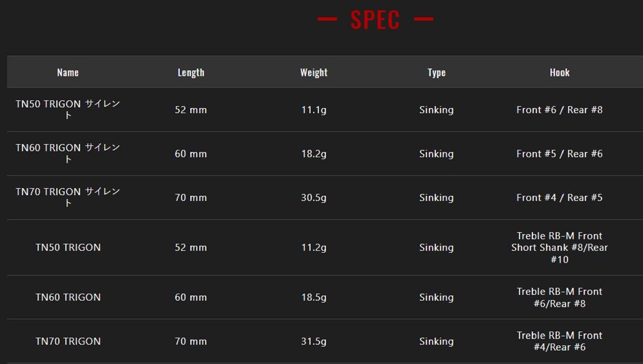Viewport: 643px width, 364px height.
Task: Click the Hook column header
Action: [x=559, y=73]
